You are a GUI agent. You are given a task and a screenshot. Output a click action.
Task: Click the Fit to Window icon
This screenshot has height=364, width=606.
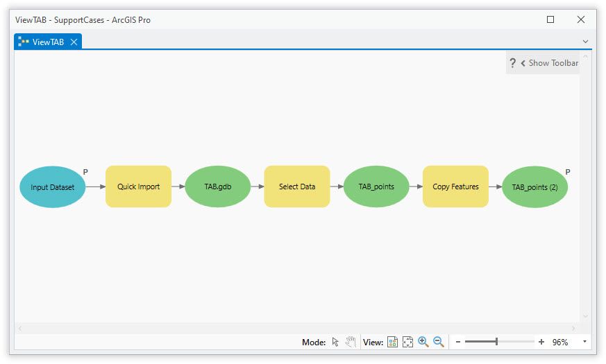pyautogui.click(x=407, y=342)
